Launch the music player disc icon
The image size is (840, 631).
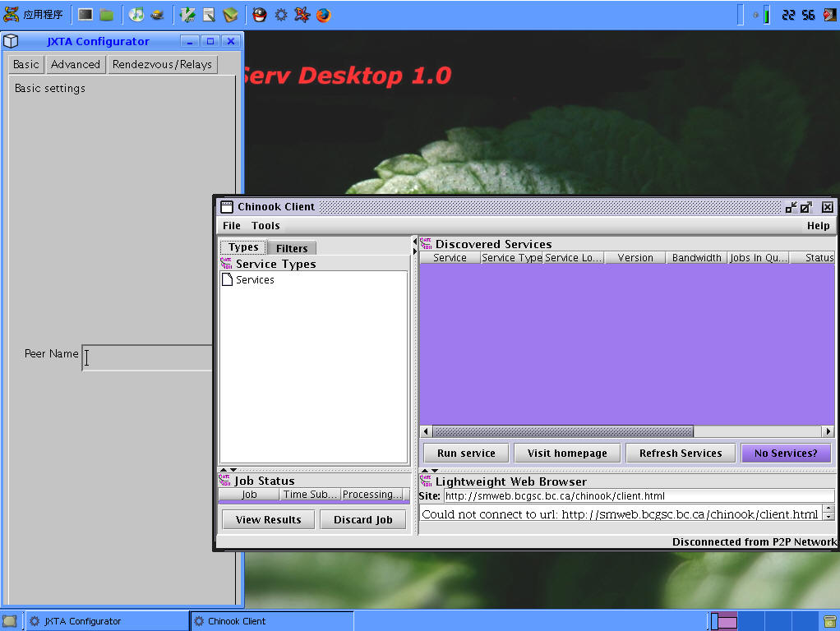136,15
